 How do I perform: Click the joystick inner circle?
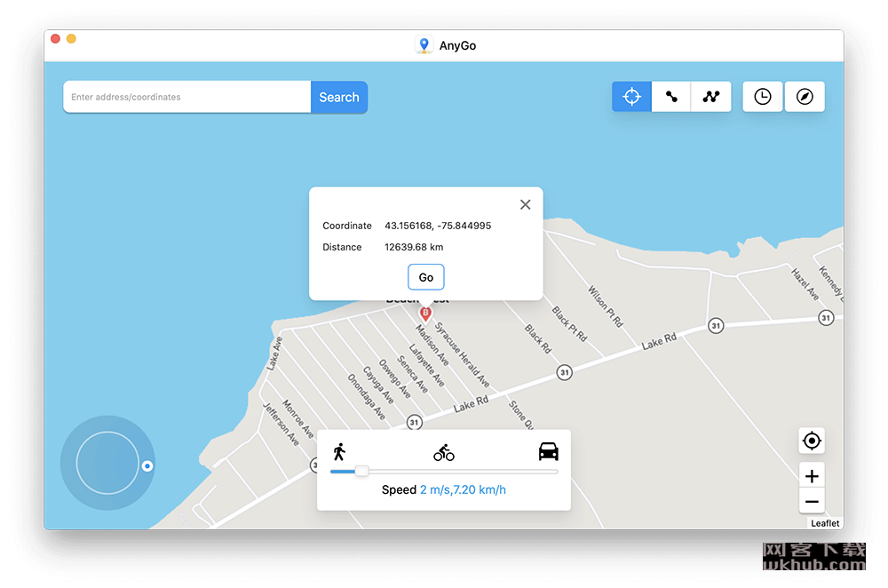pyautogui.click(x=107, y=463)
